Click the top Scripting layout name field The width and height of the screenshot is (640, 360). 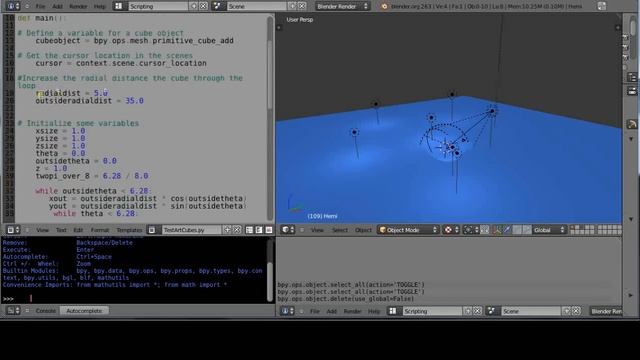(x=158, y=6)
